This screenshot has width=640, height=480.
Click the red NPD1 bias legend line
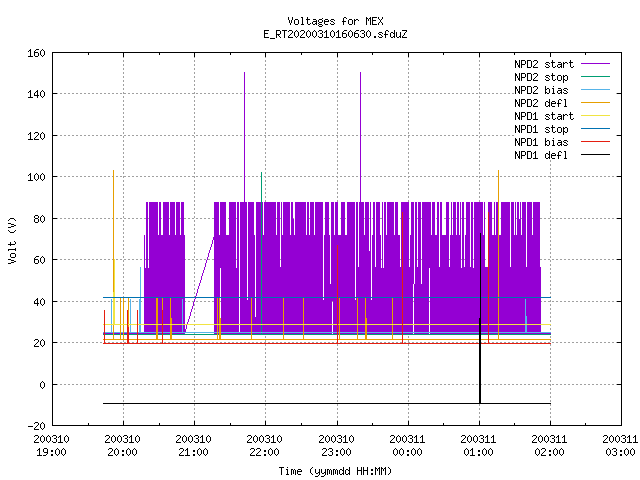click(595, 142)
